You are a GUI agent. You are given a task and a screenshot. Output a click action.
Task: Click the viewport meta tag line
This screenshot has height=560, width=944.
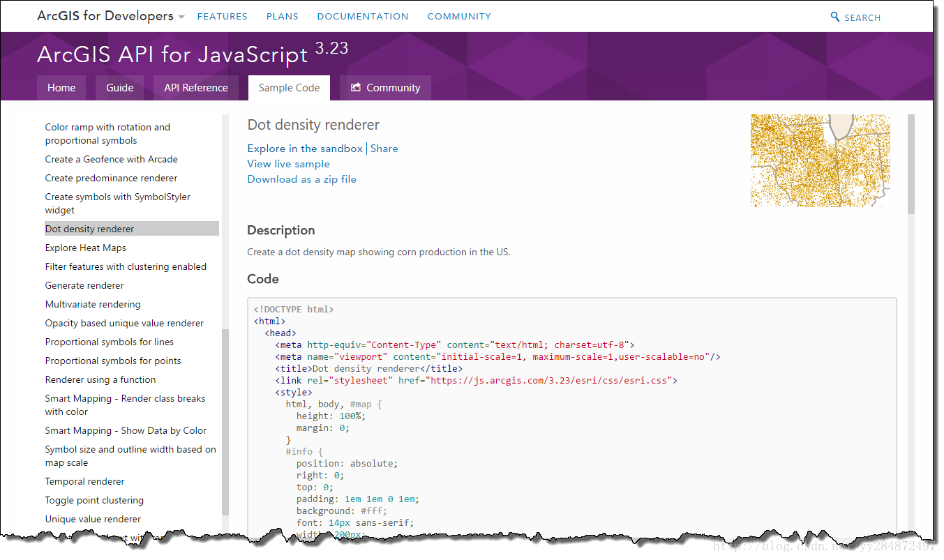click(497, 357)
